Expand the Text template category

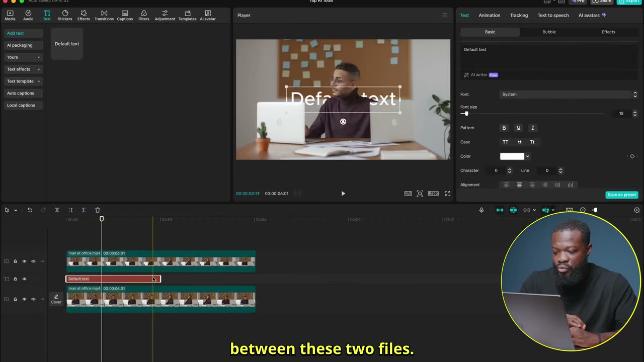24,81
